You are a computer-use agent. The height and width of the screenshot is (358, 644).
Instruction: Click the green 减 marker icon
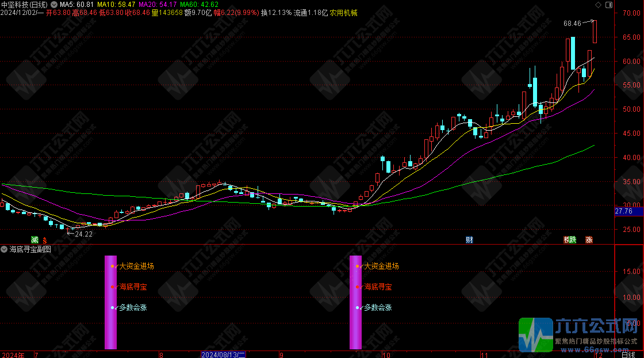(34, 239)
